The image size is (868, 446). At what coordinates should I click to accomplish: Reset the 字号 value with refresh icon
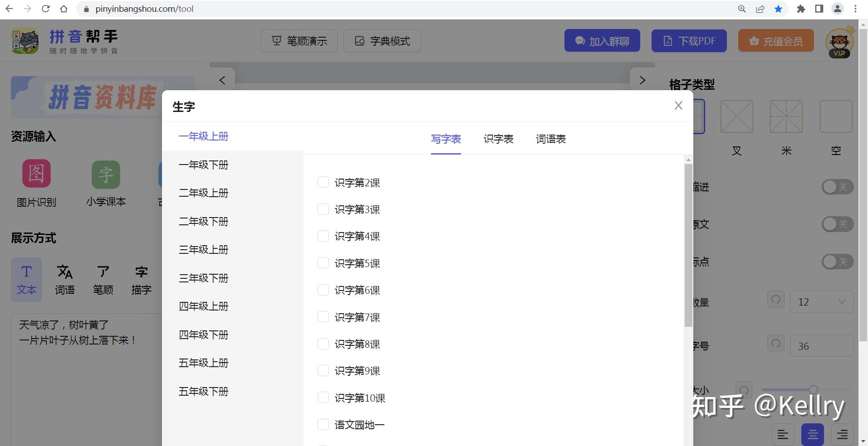(x=776, y=343)
